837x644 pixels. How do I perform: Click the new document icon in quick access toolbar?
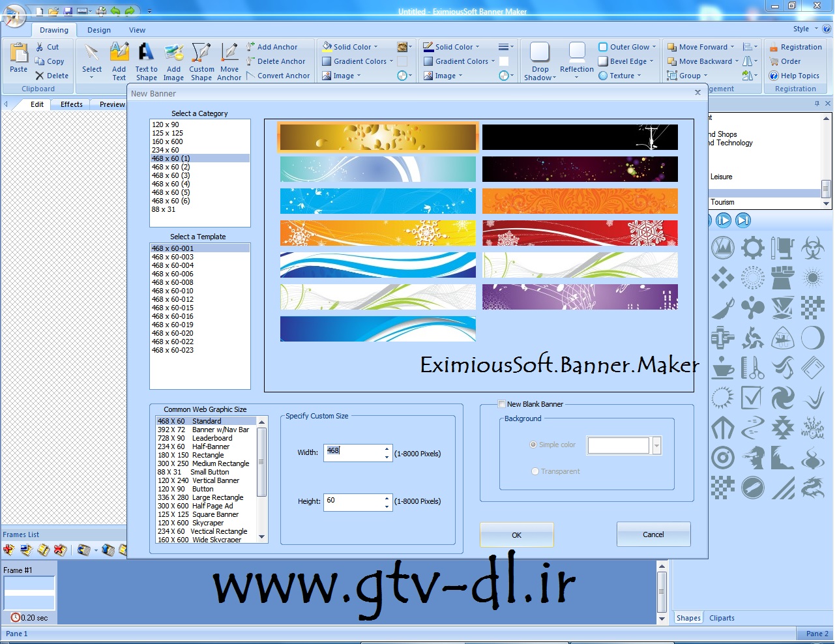click(x=40, y=11)
